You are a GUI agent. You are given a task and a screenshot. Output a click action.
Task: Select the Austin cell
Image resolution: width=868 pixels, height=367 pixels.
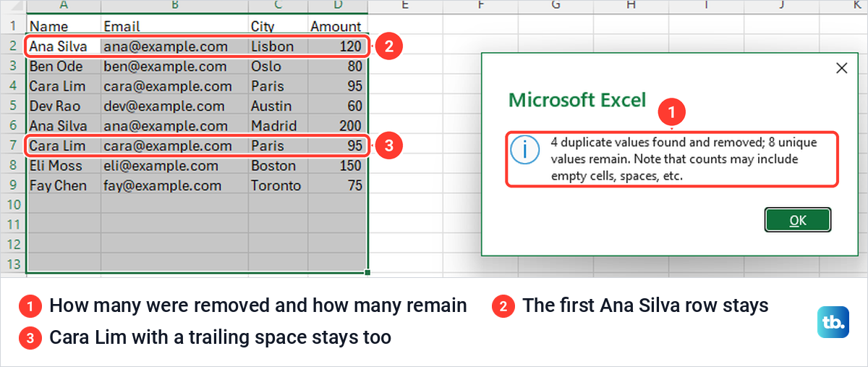click(x=278, y=106)
